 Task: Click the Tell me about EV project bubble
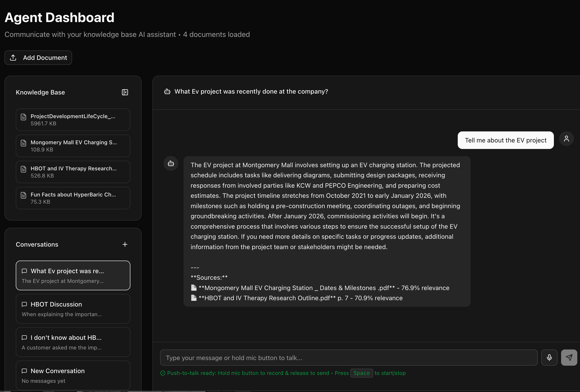pos(505,140)
